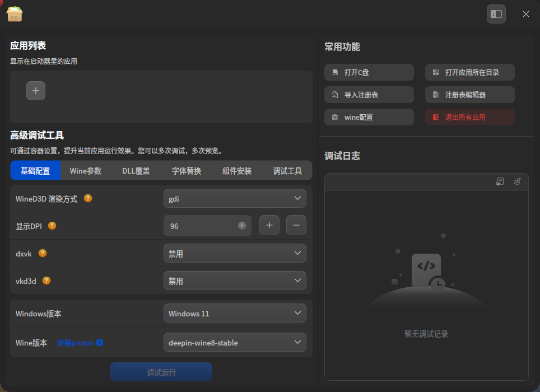
Task: Clear the debug log with the broom icon
Action: 517,181
